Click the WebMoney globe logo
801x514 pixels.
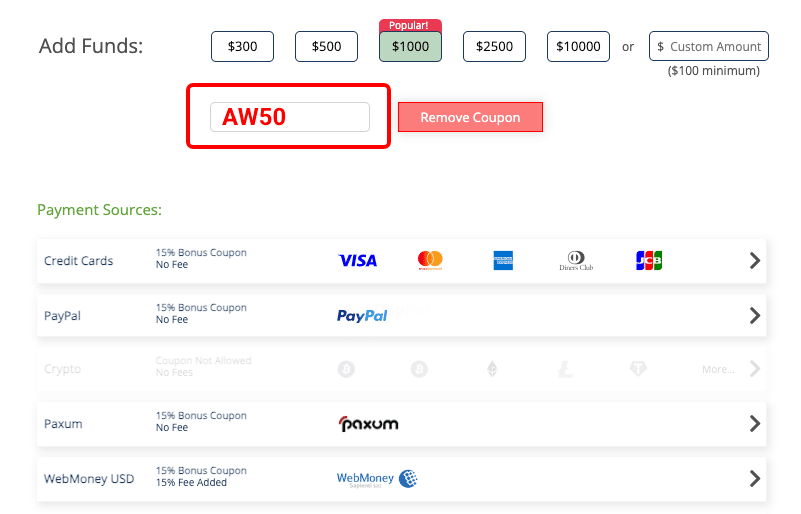[x=408, y=479]
